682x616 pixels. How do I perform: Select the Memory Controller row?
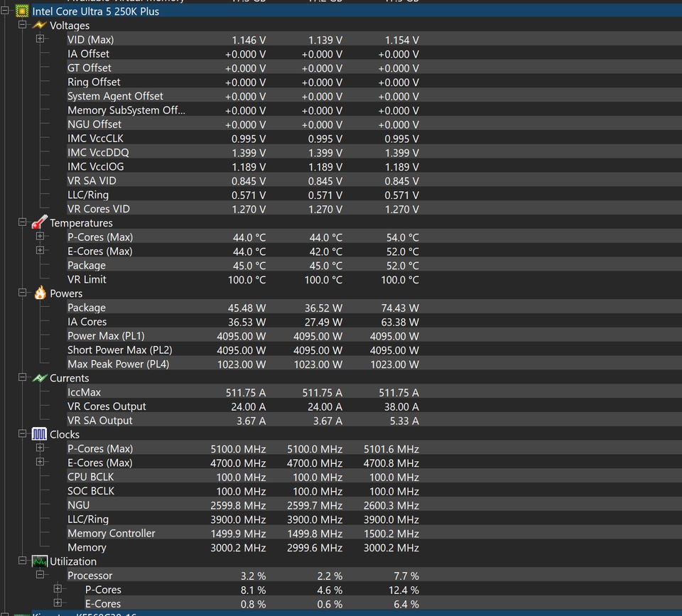[374, 534]
